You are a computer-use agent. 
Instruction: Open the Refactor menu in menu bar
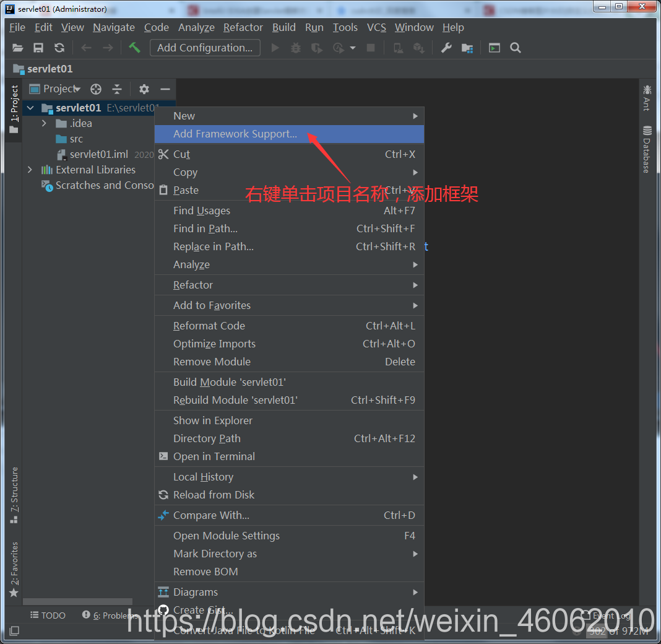(243, 27)
